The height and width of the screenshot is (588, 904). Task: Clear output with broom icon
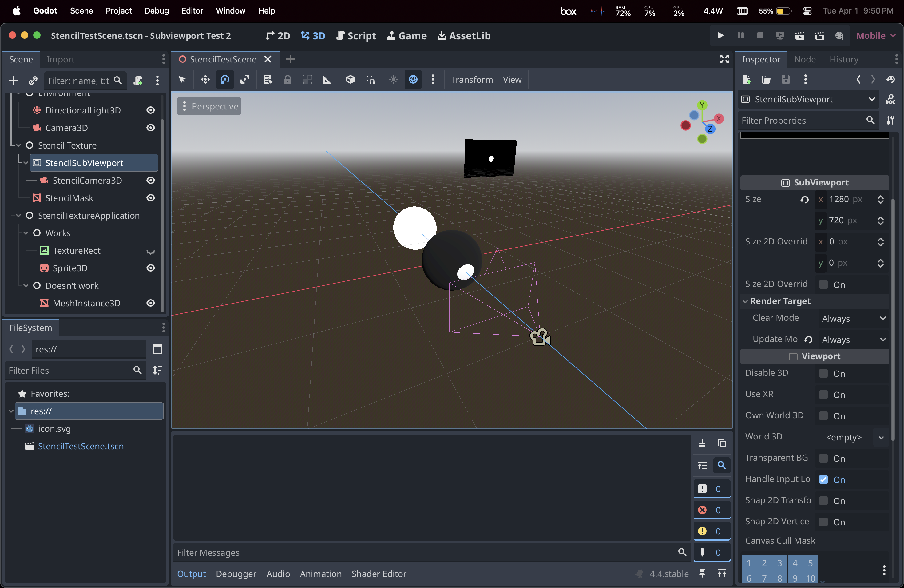[702, 443]
